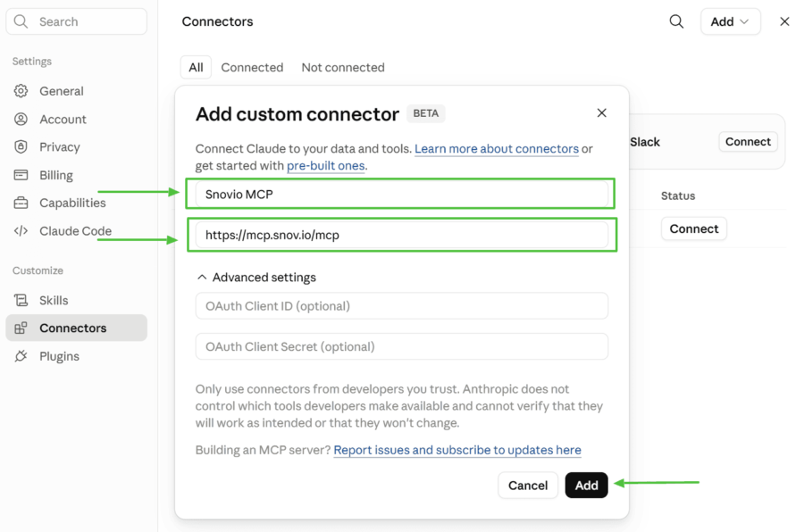This screenshot has width=804, height=532.
Task: Click the BETA badge
Action: (x=425, y=113)
